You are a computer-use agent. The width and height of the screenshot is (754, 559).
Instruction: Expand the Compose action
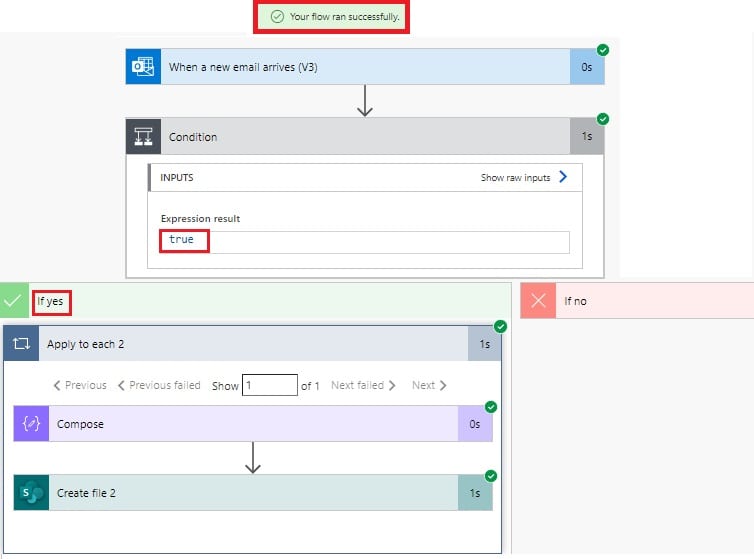tap(253, 423)
